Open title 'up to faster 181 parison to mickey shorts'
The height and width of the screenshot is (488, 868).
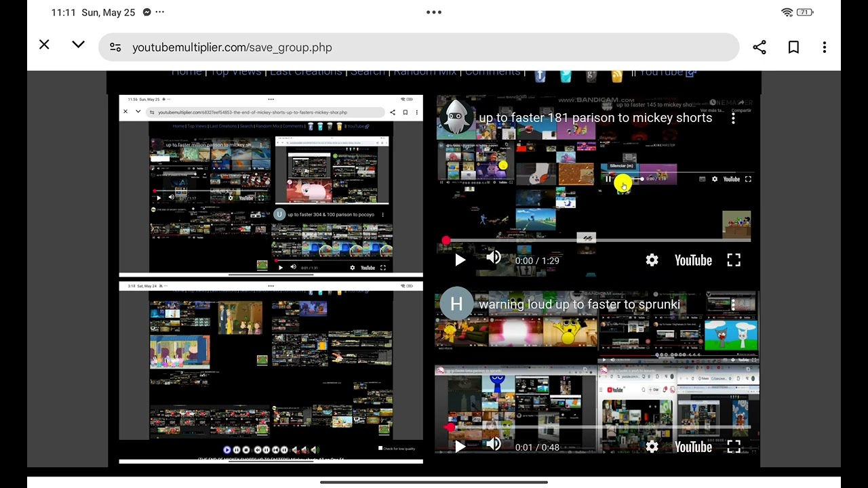[595, 118]
